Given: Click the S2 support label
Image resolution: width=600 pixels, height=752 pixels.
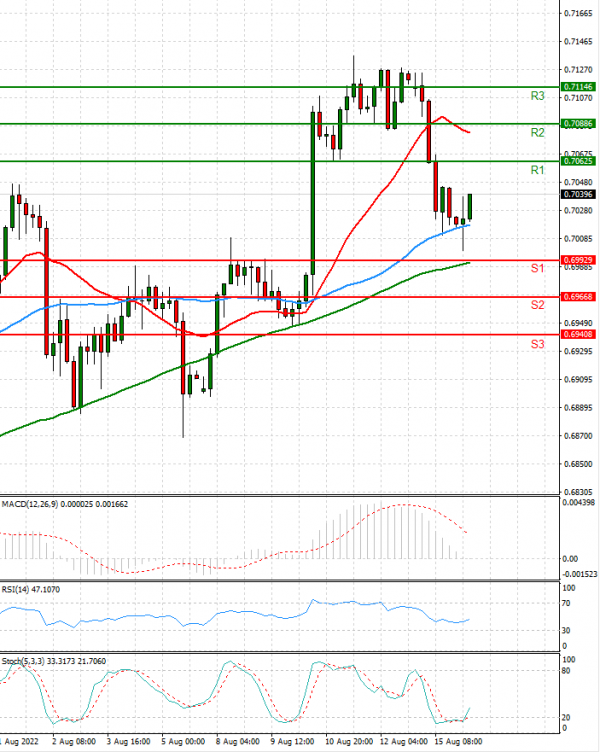Looking at the screenshot, I should click(x=538, y=305).
